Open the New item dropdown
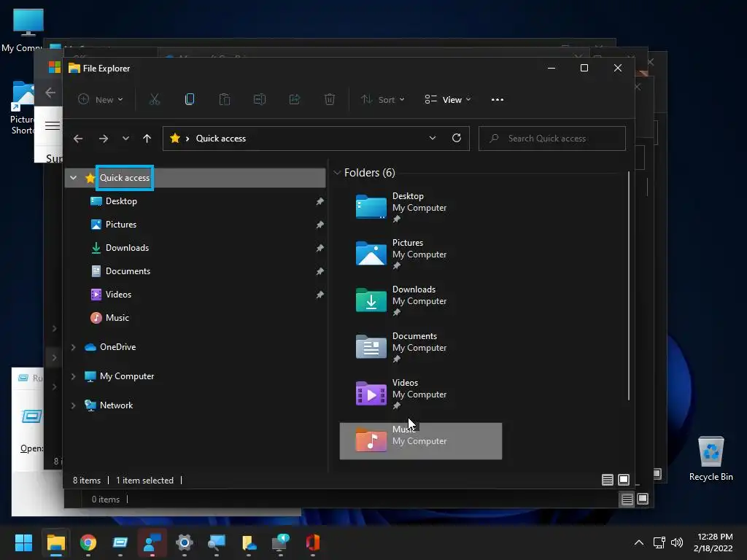Screen dimensions: 747x560 (x=101, y=99)
